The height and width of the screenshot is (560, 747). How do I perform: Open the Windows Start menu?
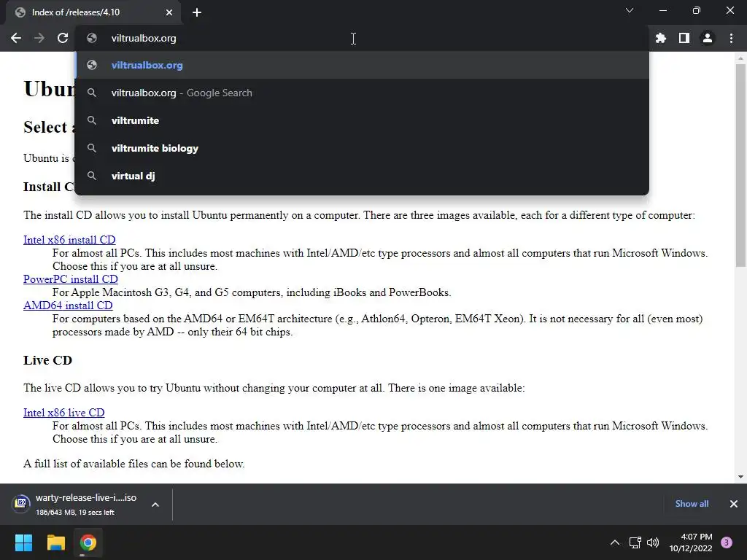(x=23, y=542)
